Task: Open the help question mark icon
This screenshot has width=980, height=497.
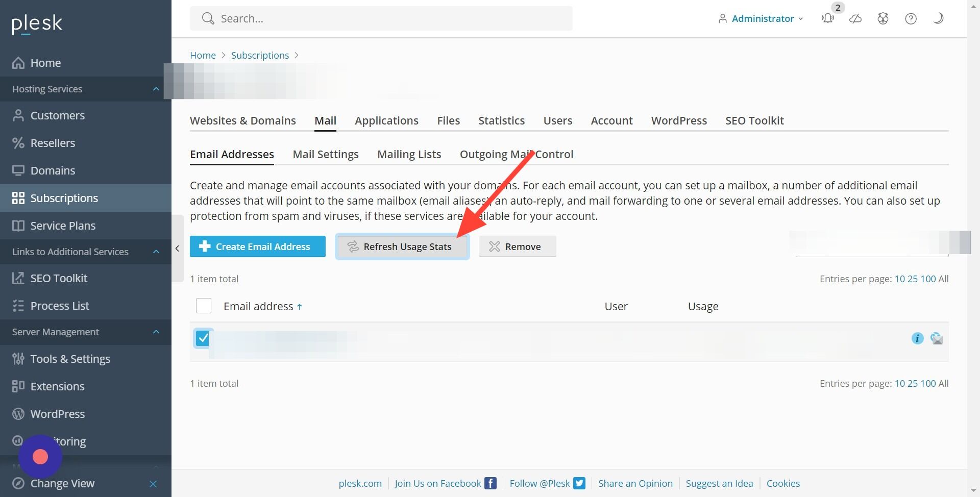Action: (x=911, y=19)
